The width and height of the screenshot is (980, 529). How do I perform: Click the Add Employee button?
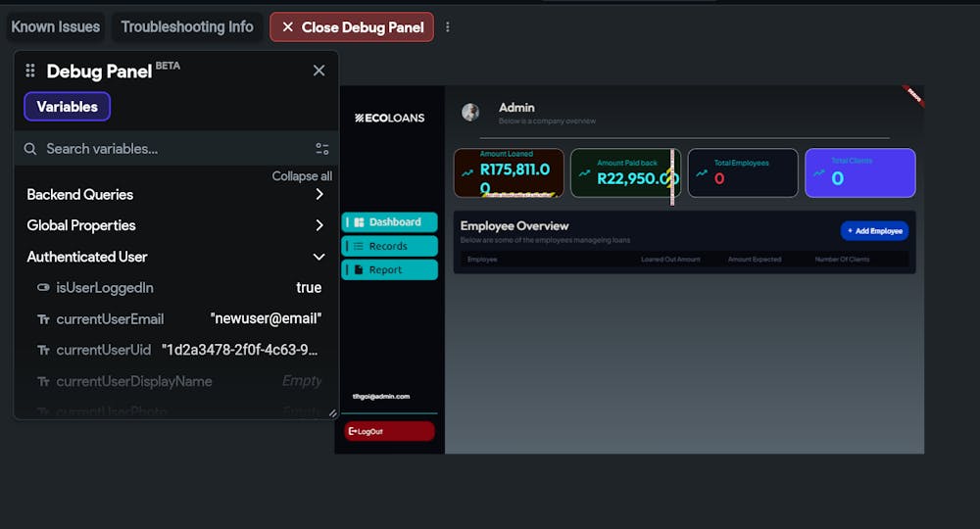tap(874, 231)
